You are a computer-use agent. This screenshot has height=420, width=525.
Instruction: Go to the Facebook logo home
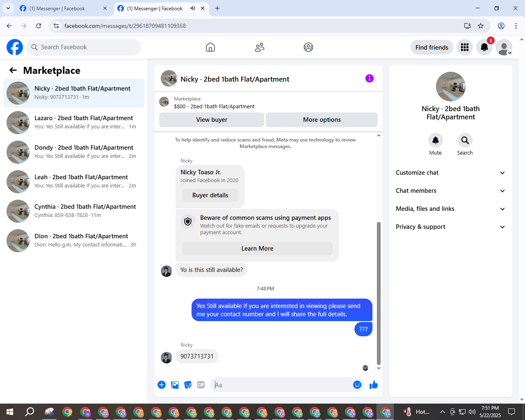pos(15,47)
